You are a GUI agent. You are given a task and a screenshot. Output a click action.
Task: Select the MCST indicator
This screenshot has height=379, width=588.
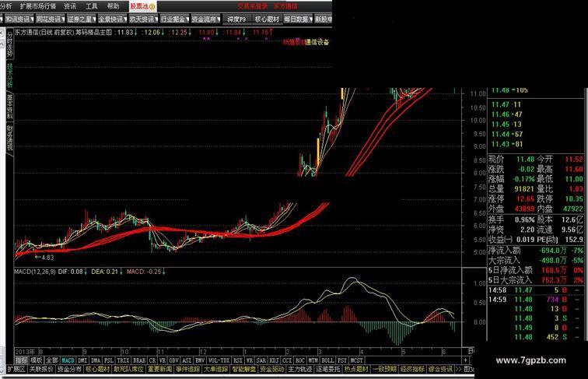tap(356, 360)
